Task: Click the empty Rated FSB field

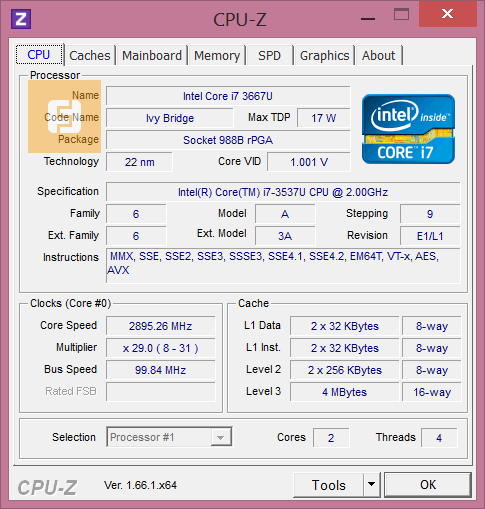Action: pyautogui.click(x=161, y=392)
